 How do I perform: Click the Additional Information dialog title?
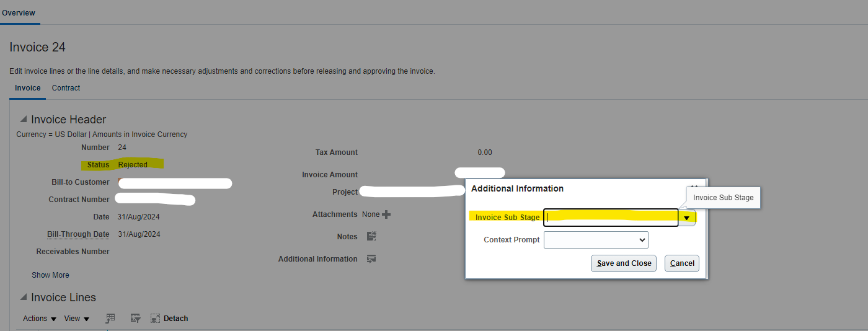[x=518, y=188]
